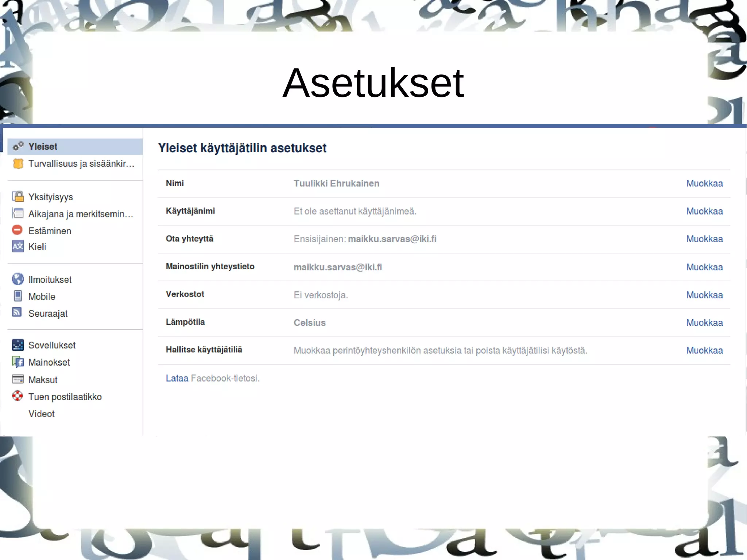
Task: Click the Mainokset Facebook ads icon
Action: [x=18, y=362]
